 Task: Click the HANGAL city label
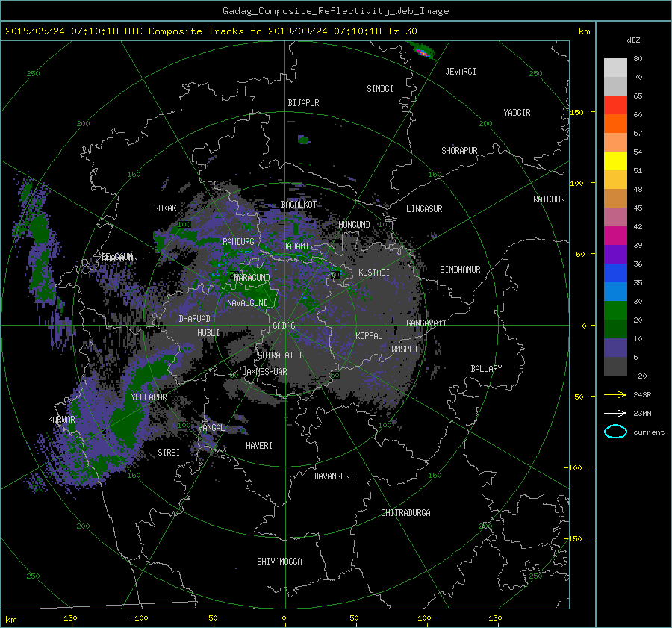(211, 428)
